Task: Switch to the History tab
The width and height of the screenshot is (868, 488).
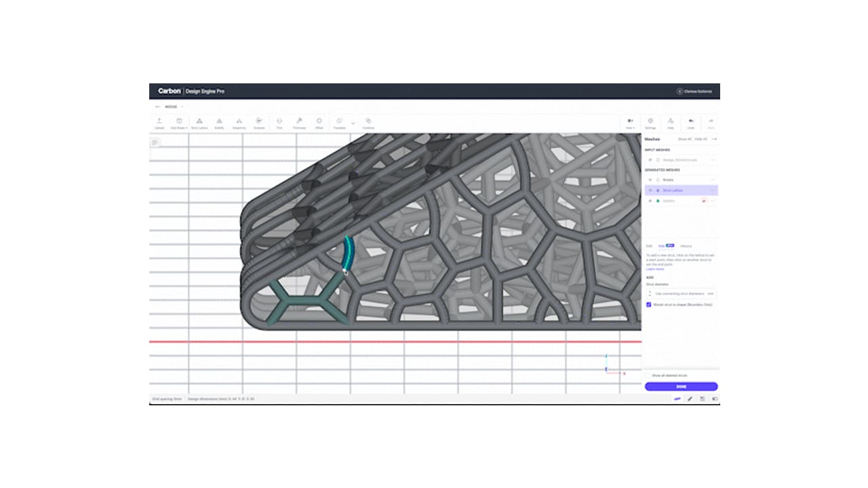Action: tap(686, 246)
